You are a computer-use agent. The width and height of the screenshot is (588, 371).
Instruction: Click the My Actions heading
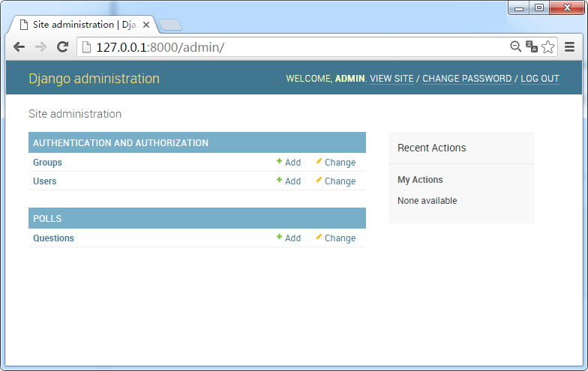[x=420, y=180]
